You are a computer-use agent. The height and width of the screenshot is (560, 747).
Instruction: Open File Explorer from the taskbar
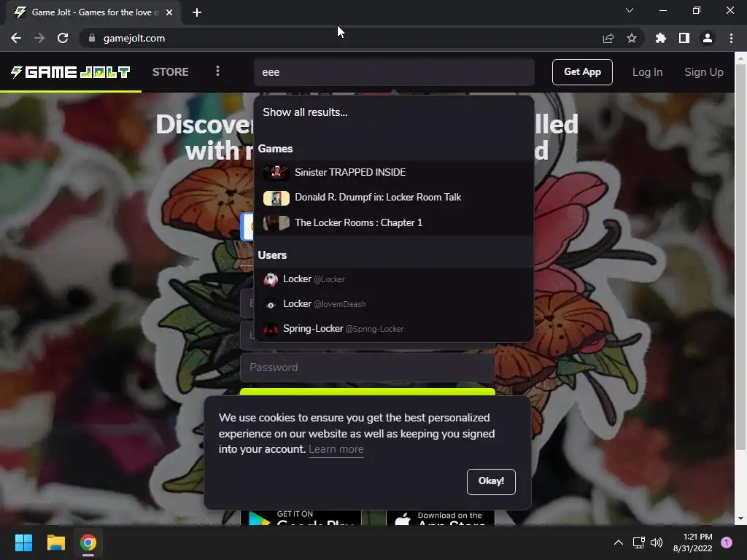tap(55, 542)
